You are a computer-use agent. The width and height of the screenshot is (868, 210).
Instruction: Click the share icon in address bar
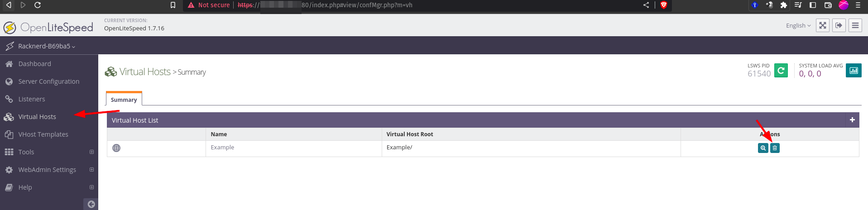point(646,5)
